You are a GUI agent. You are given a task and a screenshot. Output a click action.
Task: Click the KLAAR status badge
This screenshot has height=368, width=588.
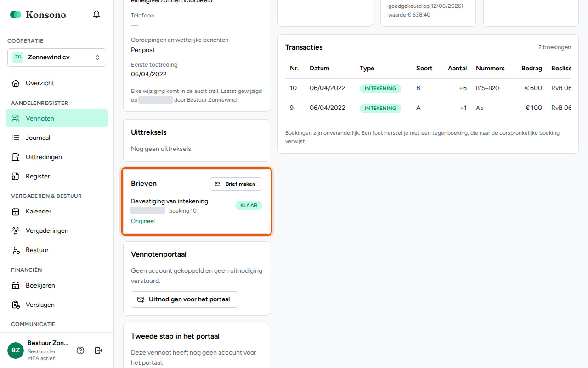pyautogui.click(x=249, y=206)
